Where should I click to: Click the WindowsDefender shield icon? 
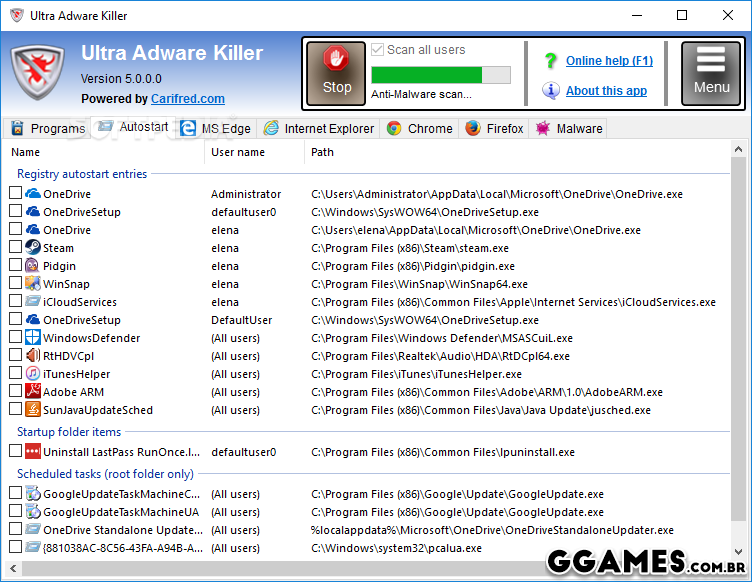click(32, 338)
